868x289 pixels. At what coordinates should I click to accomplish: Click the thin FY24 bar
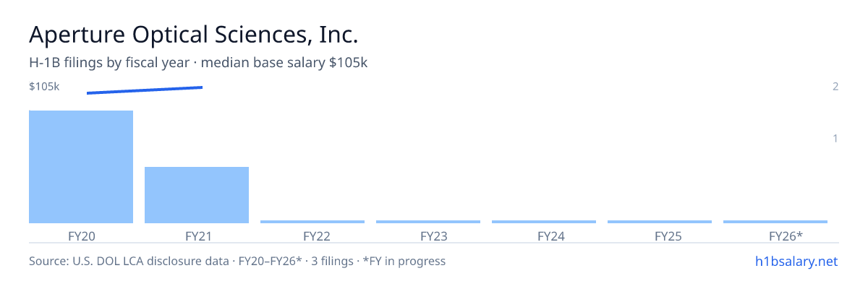pyautogui.click(x=544, y=222)
